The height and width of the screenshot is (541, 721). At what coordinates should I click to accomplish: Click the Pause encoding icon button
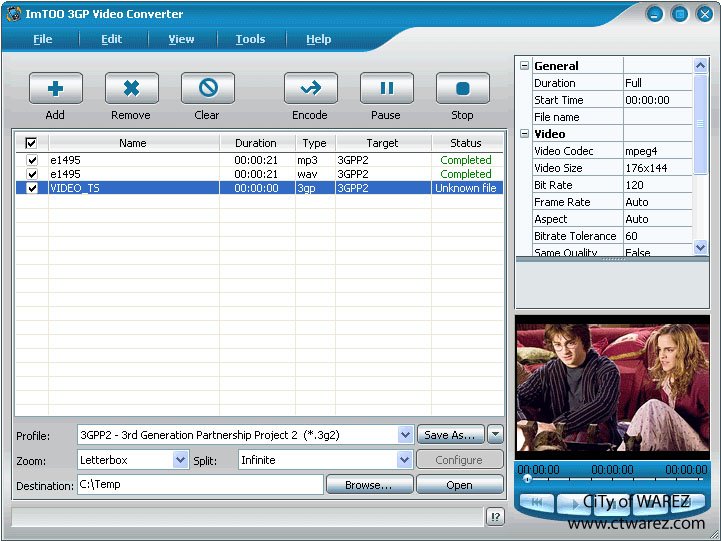(x=387, y=88)
